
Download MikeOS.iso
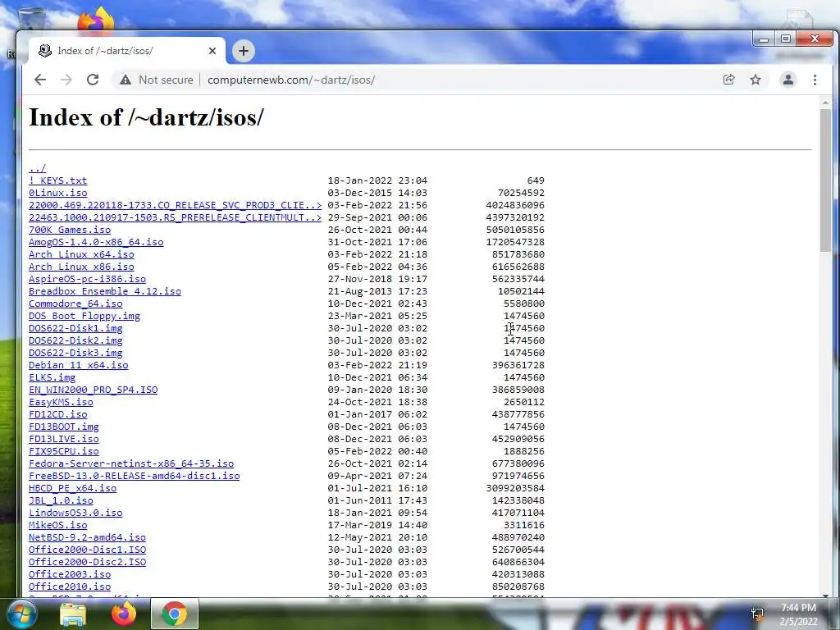click(x=58, y=526)
